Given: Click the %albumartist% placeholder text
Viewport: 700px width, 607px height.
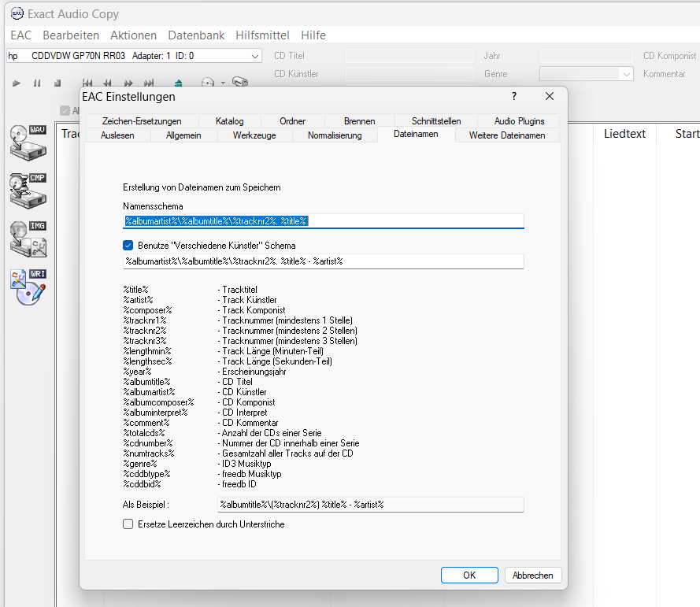Looking at the screenshot, I should pos(150,392).
